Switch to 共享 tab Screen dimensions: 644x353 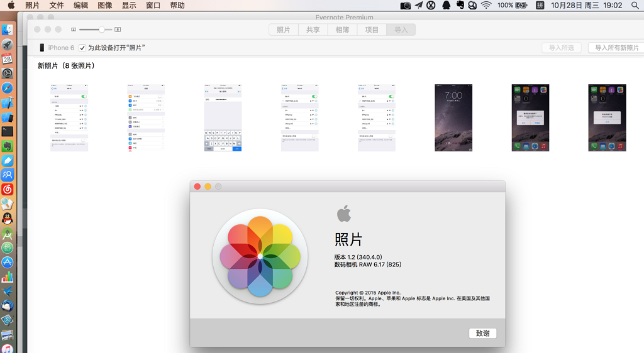(x=313, y=30)
